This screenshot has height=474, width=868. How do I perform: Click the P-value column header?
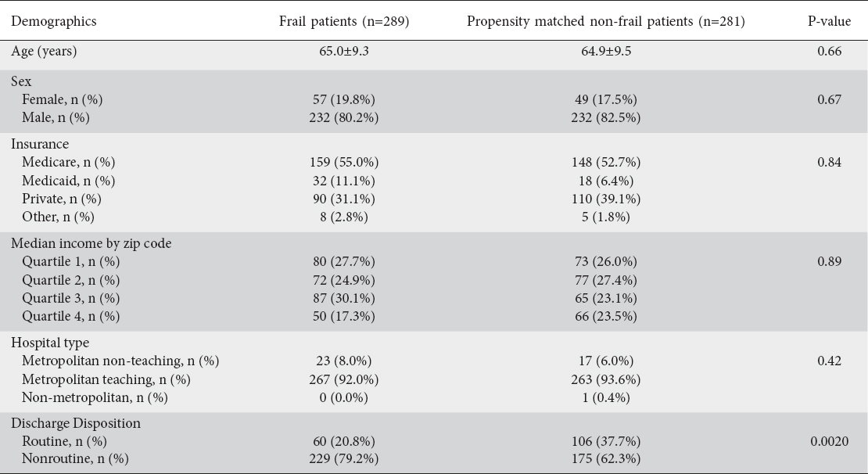[x=829, y=21]
